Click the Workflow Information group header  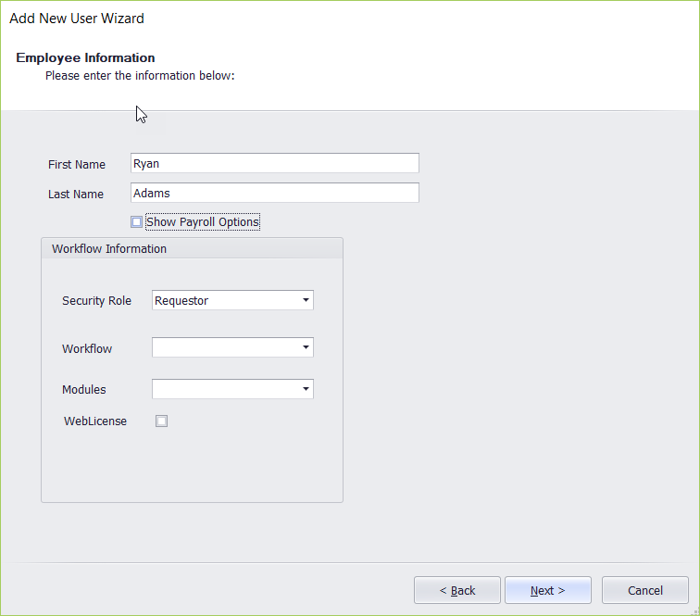[x=109, y=249]
